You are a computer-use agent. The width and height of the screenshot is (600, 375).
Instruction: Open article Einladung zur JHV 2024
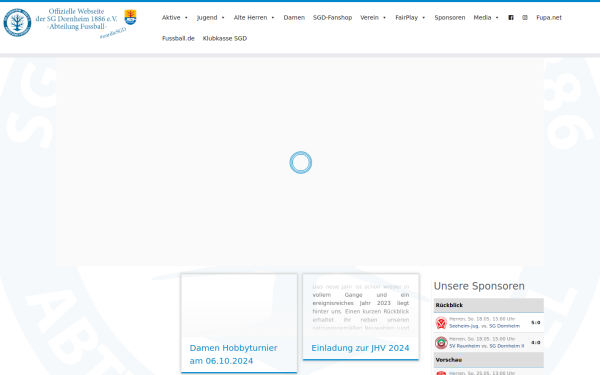[x=360, y=348]
